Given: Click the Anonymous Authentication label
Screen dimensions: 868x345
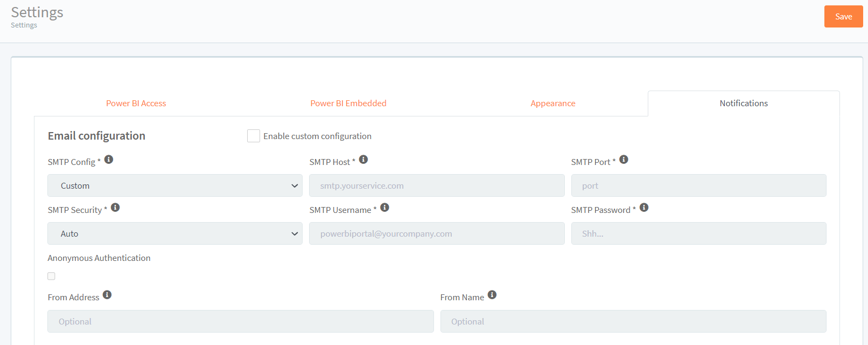Looking at the screenshot, I should point(99,258).
